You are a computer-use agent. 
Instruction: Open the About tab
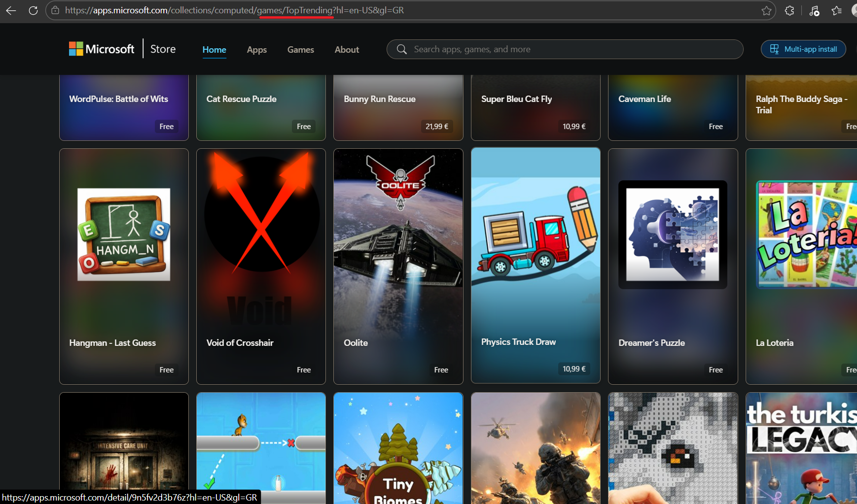[347, 50]
